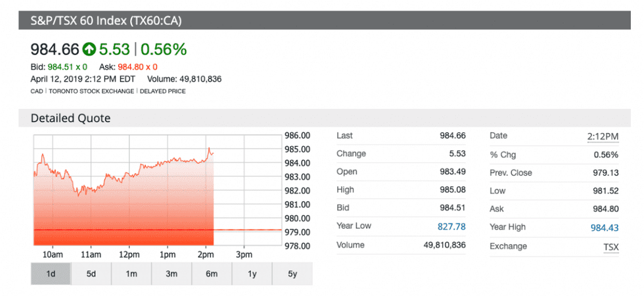Screen dimensions: 644x296
Task: Click the S&P/TSX 60 Index title bar
Action: coord(105,20)
